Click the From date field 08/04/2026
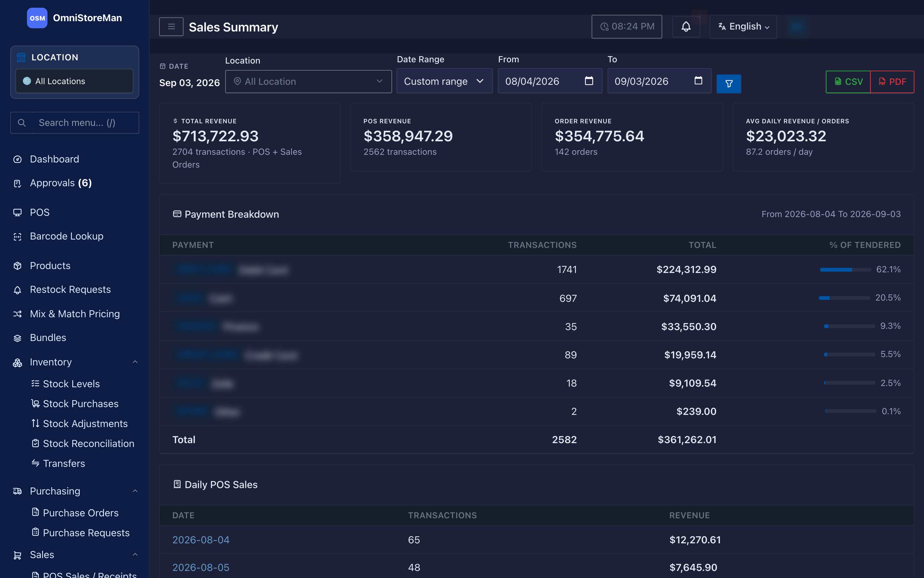 pos(550,81)
